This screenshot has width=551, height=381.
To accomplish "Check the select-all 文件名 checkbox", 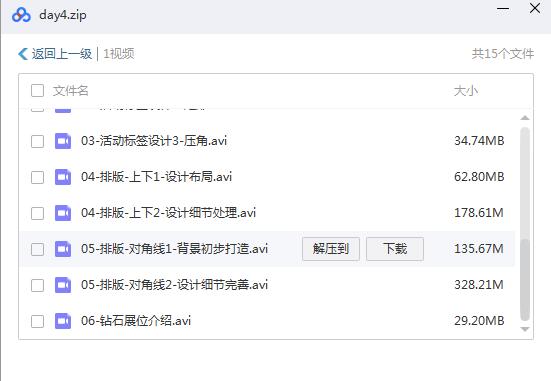I will pyautogui.click(x=37, y=91).
